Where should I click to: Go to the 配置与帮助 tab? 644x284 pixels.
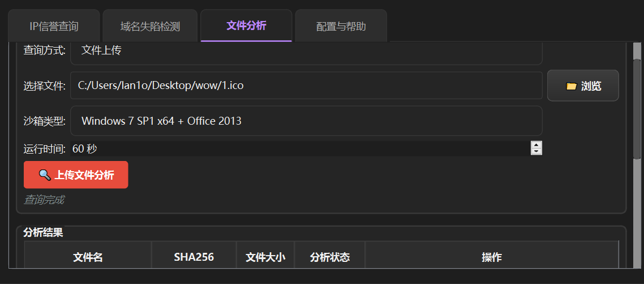341,26
